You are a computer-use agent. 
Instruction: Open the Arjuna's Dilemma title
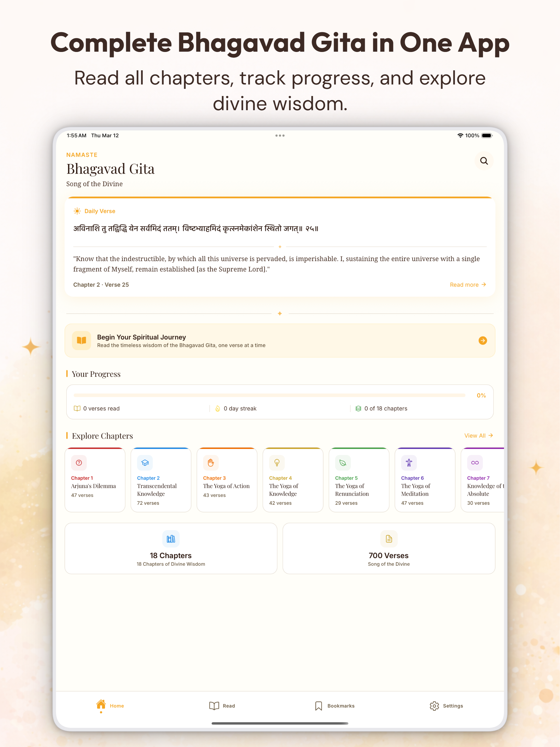(94, 486)
